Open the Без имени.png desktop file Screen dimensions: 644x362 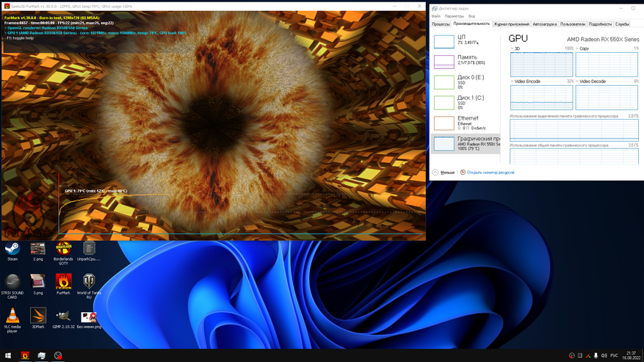point(89,319)
